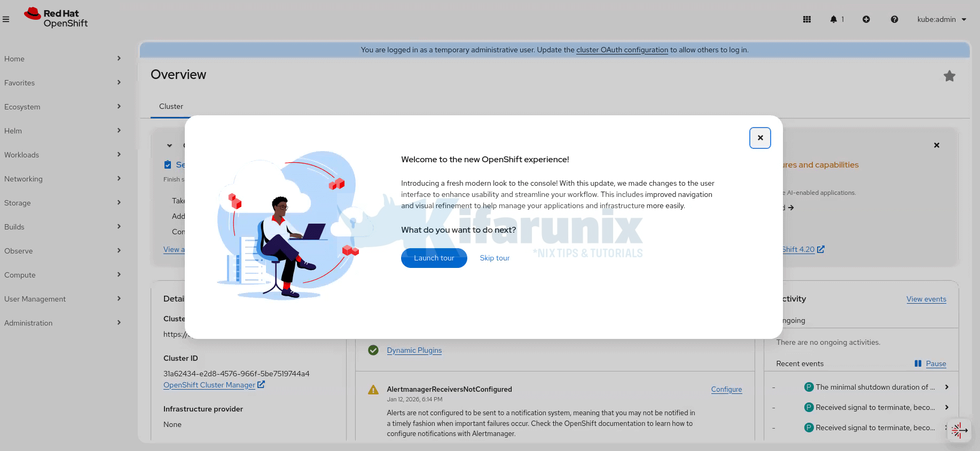Expand Networking navigation section
The width and height of the screenshot is (980, 451).
63,179
